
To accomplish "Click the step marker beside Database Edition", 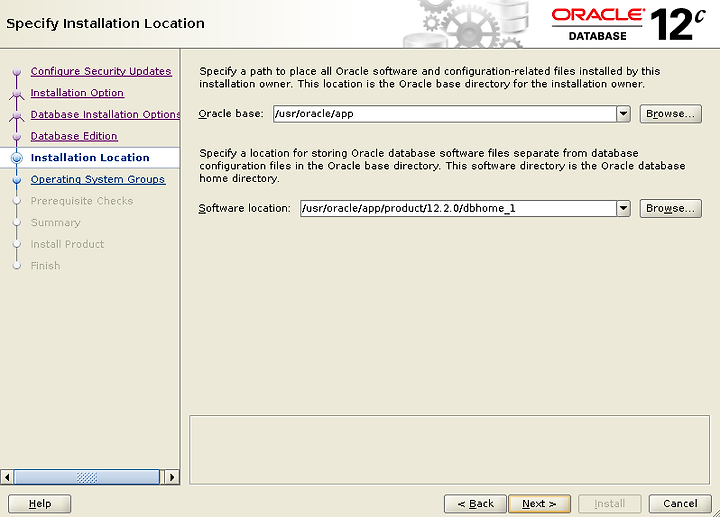I will [17, 137].
